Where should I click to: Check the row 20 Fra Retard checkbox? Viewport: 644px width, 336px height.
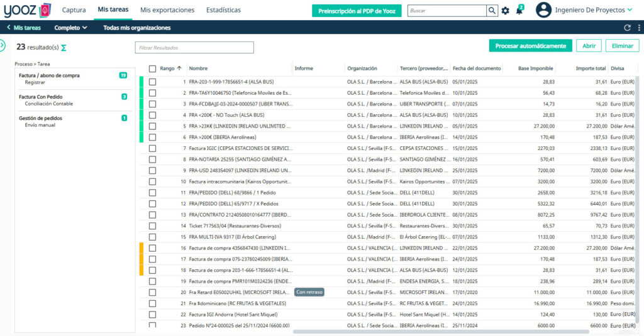click(152, 293)
